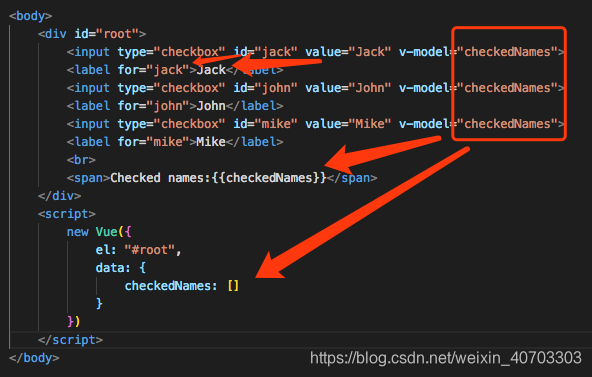The width and height of the screenshot is (592, 377).
Task: Click value="Jack" in the first input
Action: pyautogui.click(x=348, y=52)
